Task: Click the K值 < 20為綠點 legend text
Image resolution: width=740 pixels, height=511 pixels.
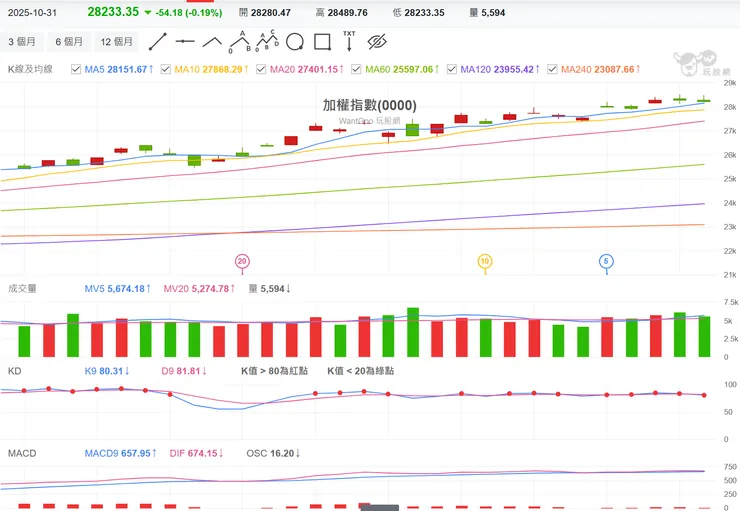Action: coord(361,371)
